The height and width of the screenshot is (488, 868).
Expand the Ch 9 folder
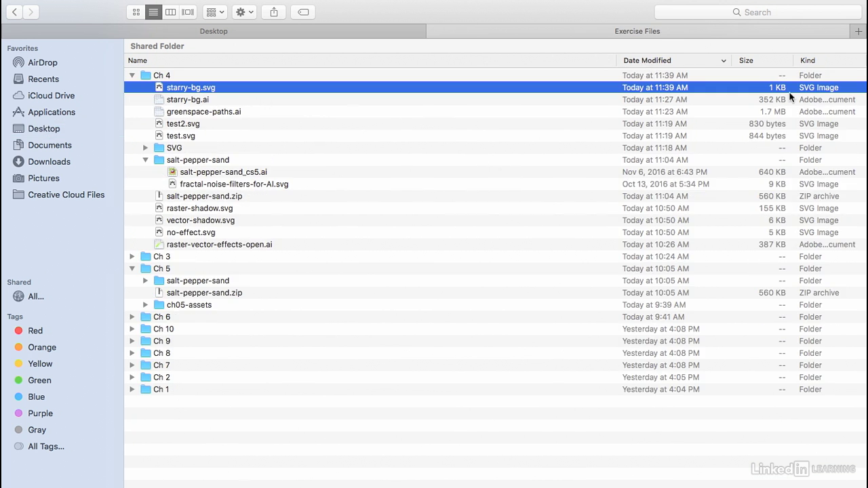[132, 341]
